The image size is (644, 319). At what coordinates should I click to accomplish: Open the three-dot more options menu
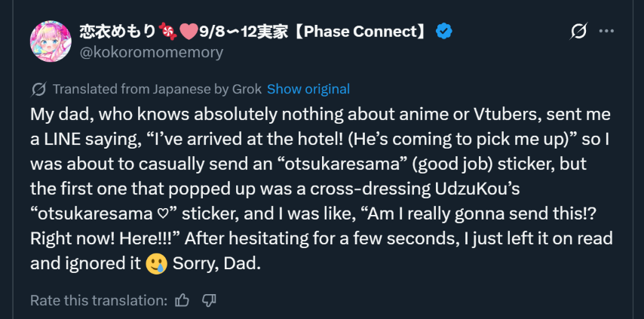[606, 32]
